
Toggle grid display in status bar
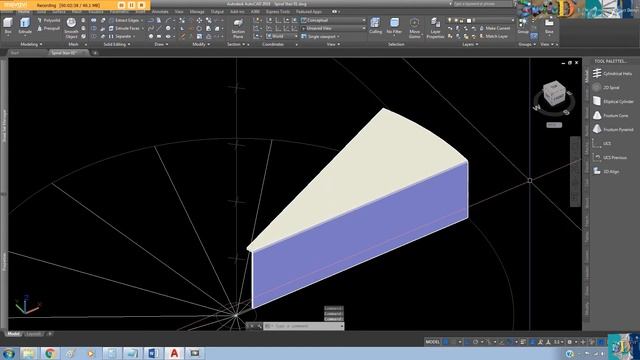446,342
